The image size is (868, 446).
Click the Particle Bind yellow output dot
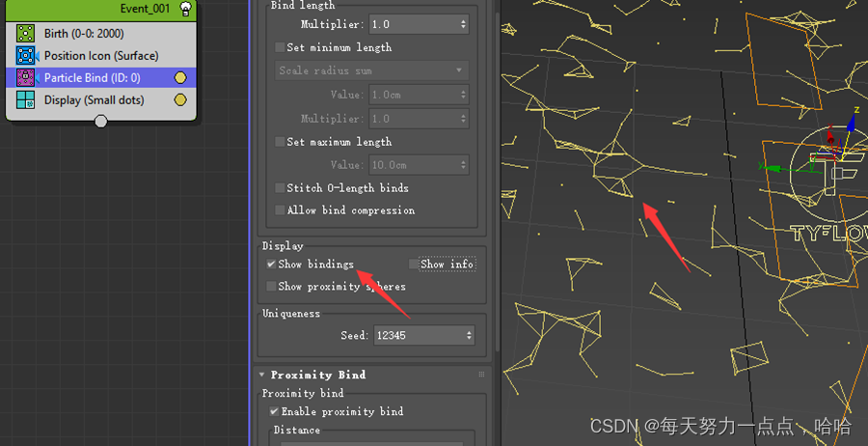tap(180, 78)
